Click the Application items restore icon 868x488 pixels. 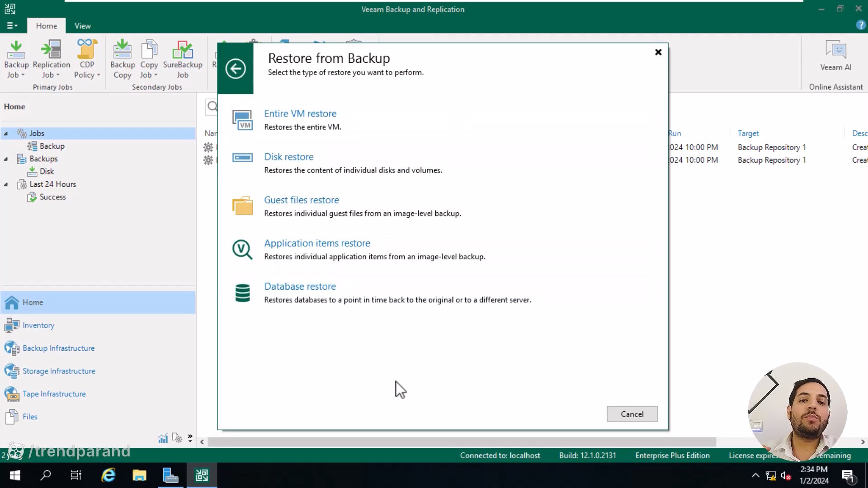pyautogui.click(x=243, y=249)
